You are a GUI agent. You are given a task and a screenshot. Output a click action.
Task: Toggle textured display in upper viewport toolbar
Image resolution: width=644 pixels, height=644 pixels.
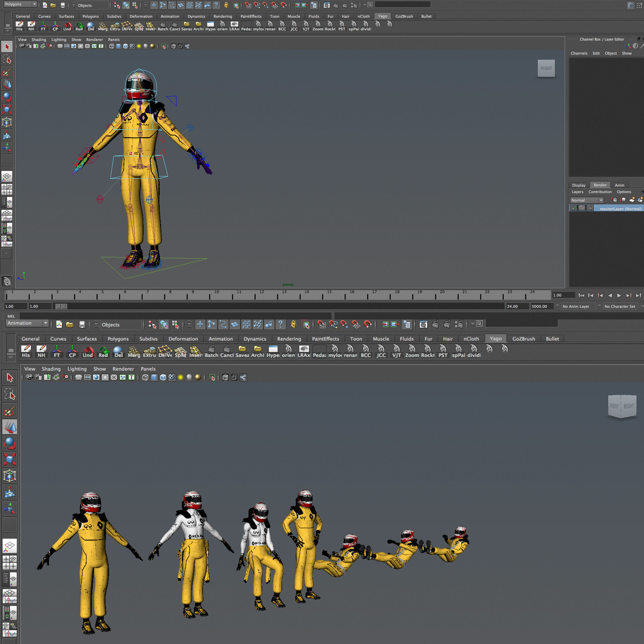(132, 46)
